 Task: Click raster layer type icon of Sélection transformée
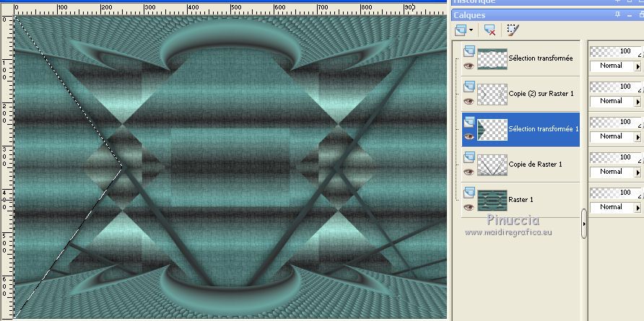tap(469, 51)
